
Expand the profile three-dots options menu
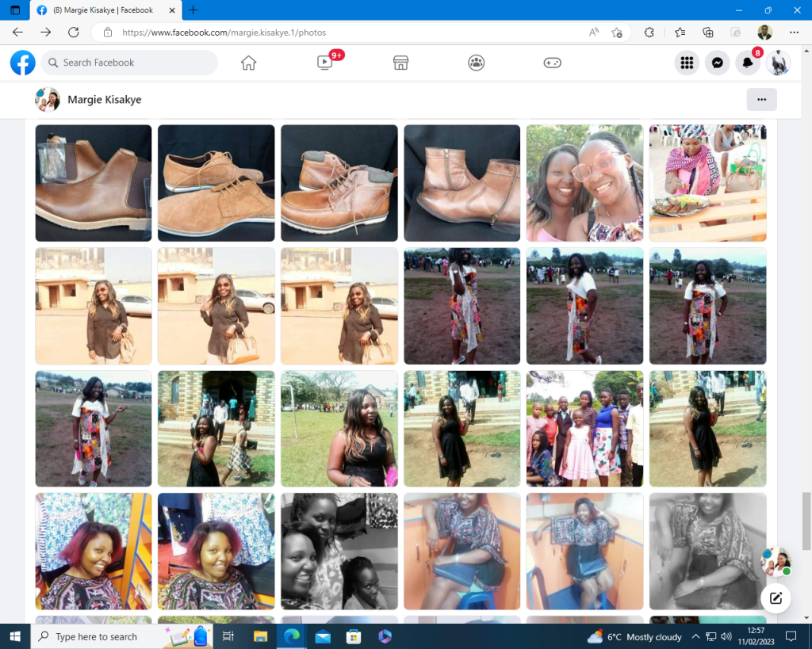[x=761, y=100]
